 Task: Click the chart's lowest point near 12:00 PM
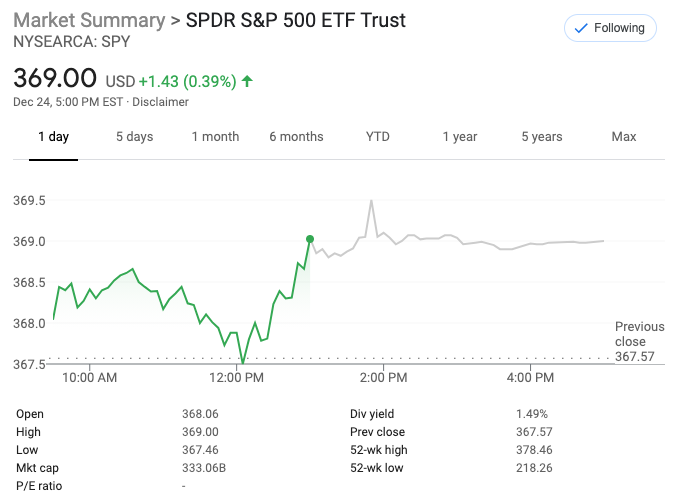tap(243, 362)
